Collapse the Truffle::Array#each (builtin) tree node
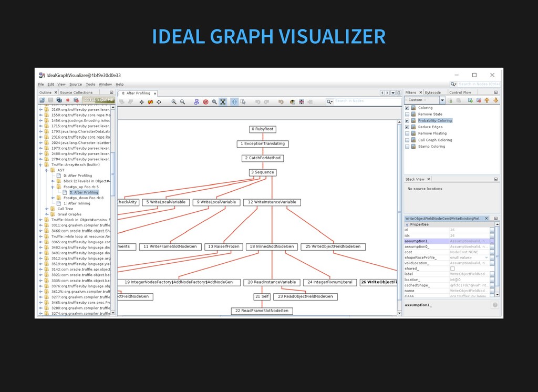This screenshot has height=392, width=538. (41, 165)
